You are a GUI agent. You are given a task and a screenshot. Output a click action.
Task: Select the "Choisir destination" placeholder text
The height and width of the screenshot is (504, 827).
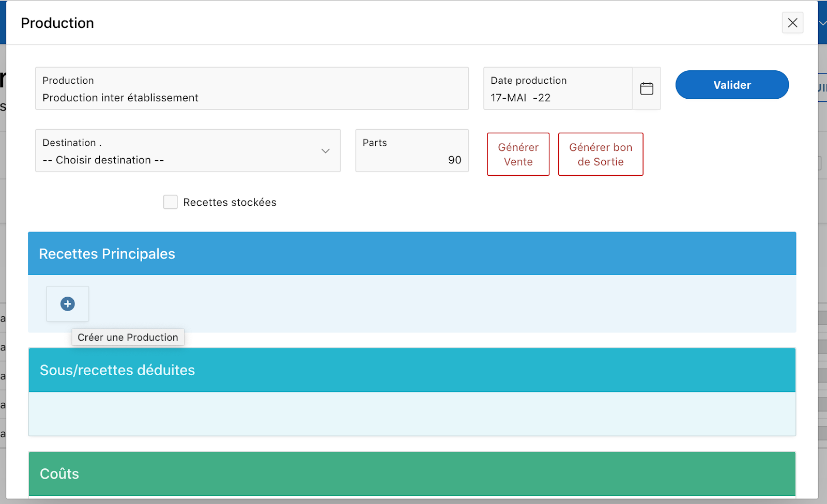point(103,160)
